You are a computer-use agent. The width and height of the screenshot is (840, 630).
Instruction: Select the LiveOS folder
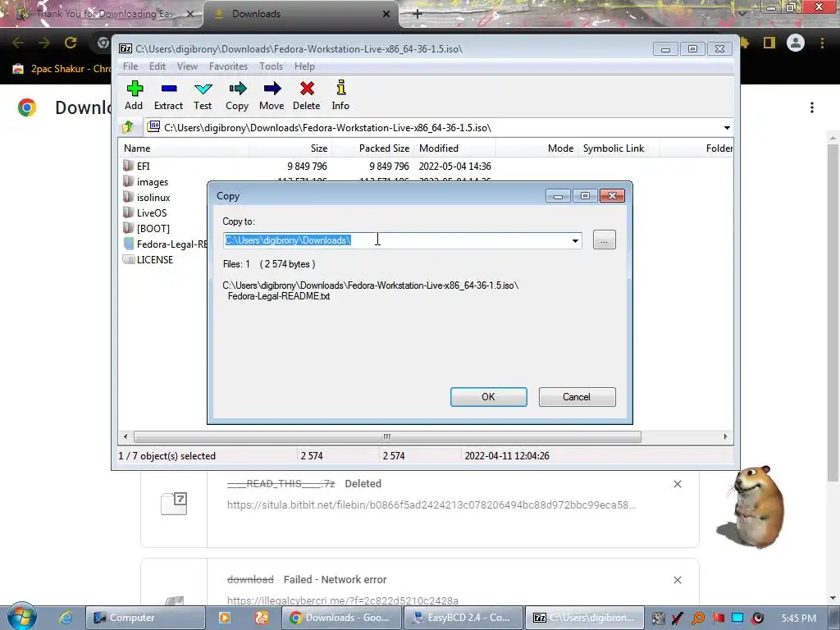click(x=152, y=213)
